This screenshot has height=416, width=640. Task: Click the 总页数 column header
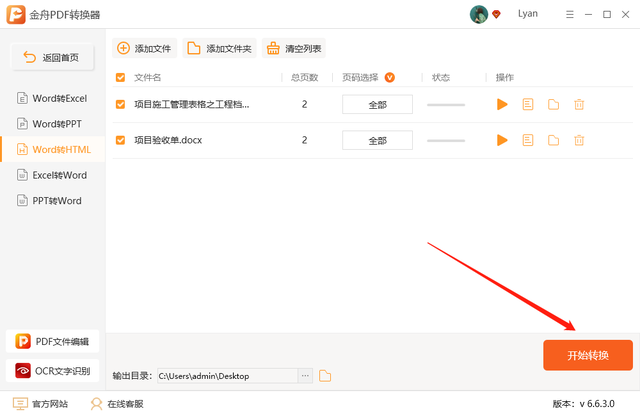coord(304,78)
